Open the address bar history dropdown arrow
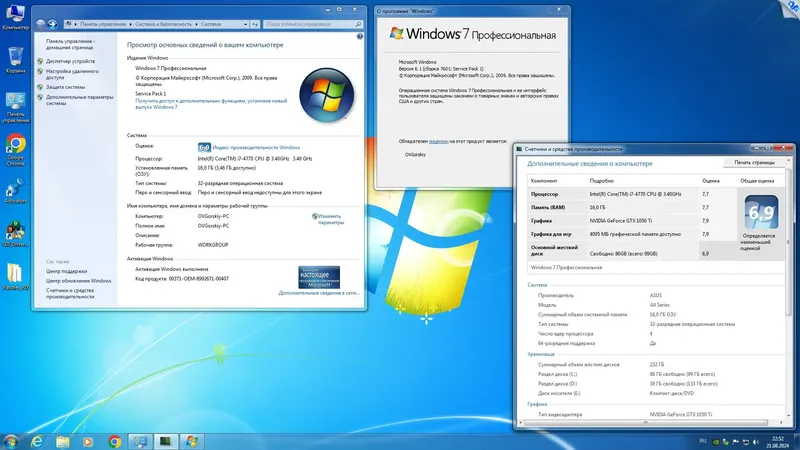The width and height of the screenshot is (800, 450). coord(245,24)
